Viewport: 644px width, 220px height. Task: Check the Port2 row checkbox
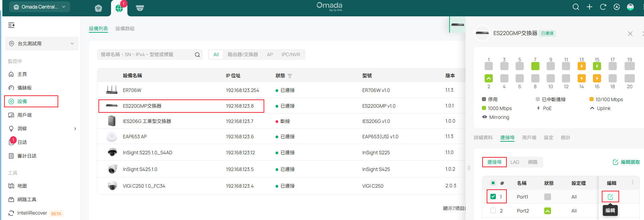(493, 210)
